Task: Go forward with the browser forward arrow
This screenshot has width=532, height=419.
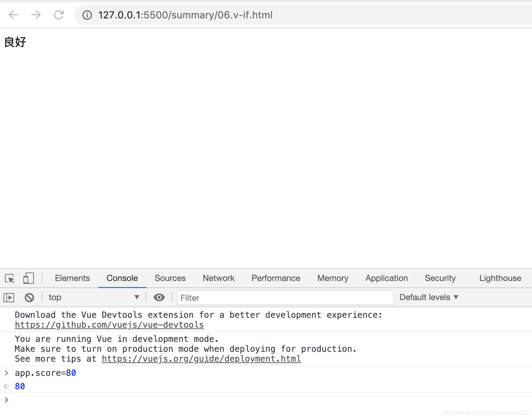Action: point(36,15)
